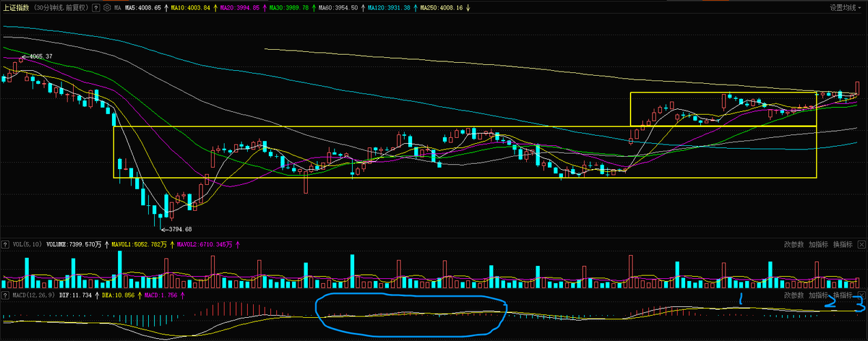Click the MAVOL2:6710.345万 readout

tap(205, 244)
